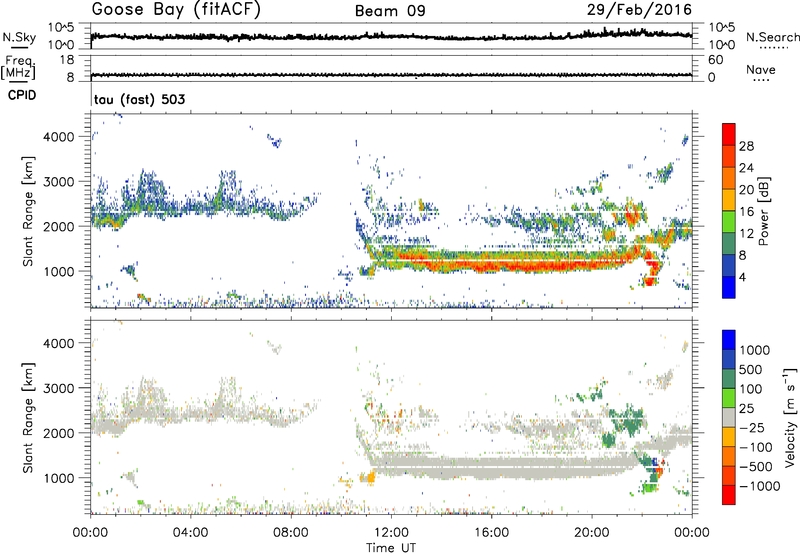Click the '-1000' tick on the Velocity scale
Viewport: 800px width, 554px height.
[759, 486]
